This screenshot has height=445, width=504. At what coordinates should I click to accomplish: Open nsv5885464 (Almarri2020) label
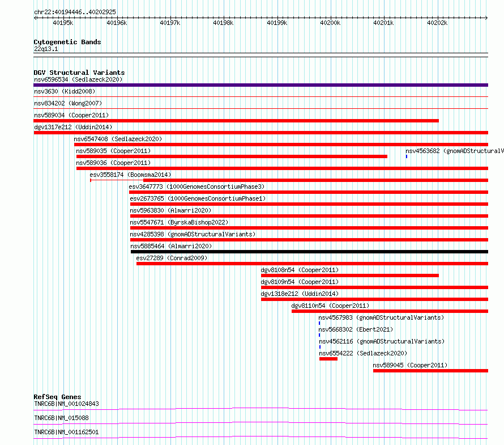[171, 246]
